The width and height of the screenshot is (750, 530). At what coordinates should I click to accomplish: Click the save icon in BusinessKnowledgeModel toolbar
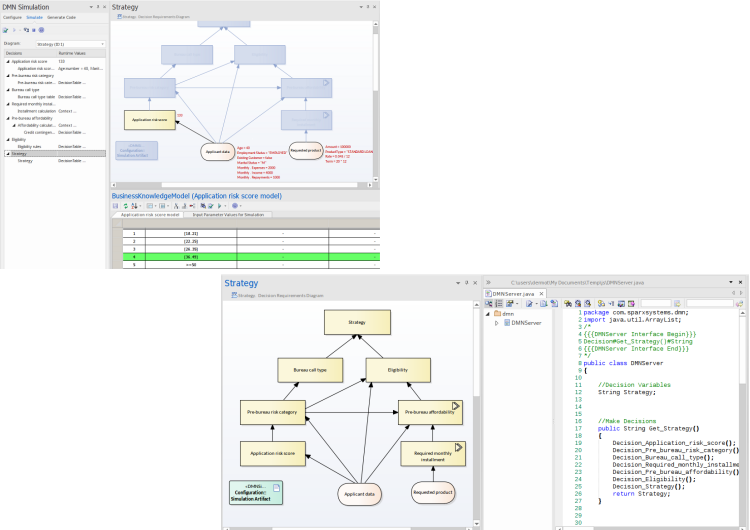tap(116, 205)
